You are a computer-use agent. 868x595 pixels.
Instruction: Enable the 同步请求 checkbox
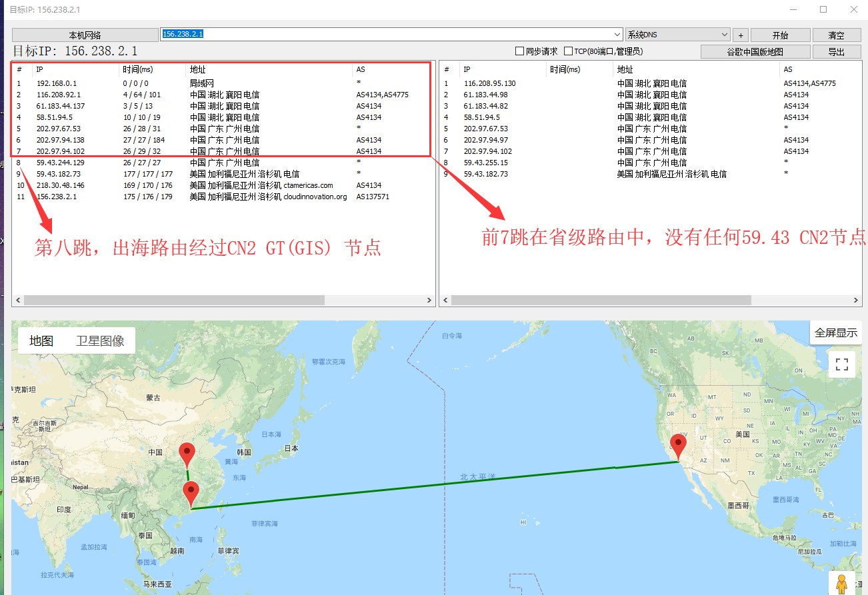pos(520,51)
